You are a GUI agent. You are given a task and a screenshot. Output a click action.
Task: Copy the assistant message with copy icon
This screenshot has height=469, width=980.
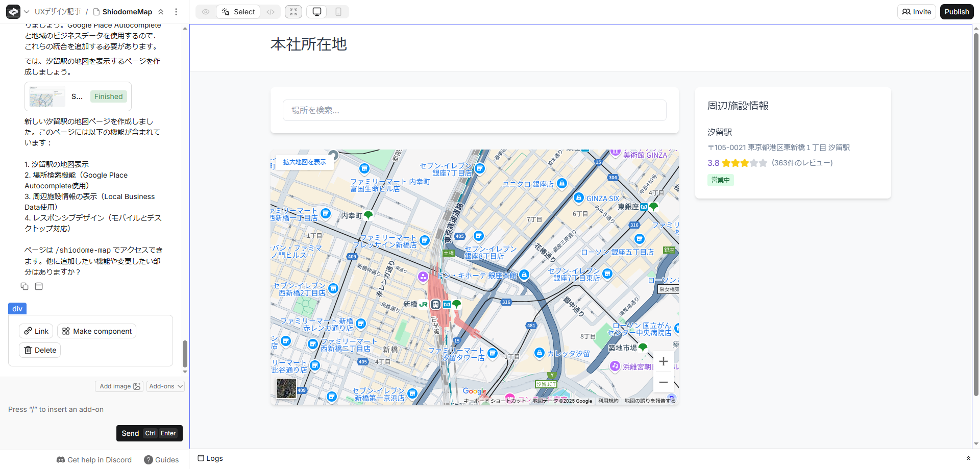(24, 286)
